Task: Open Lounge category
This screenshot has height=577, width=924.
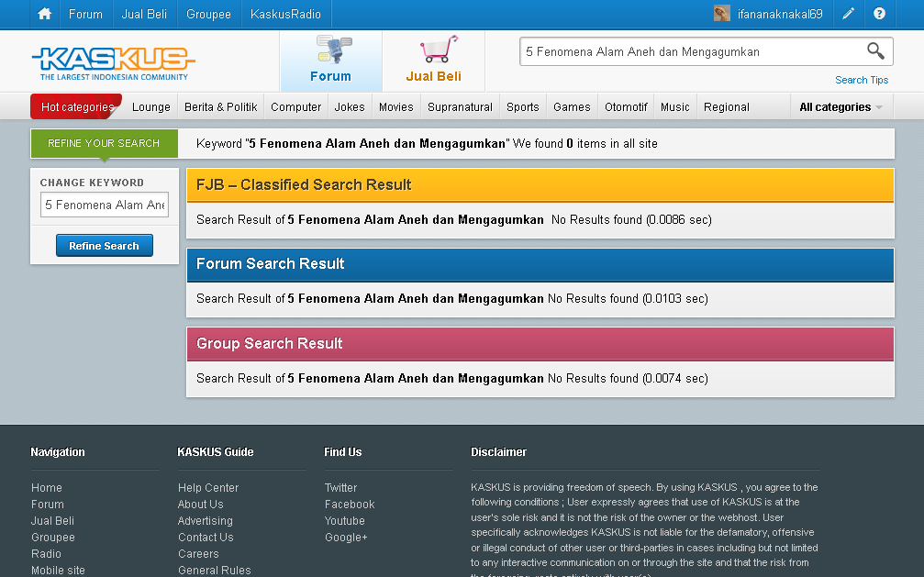Action: click(x=150, y=107)
